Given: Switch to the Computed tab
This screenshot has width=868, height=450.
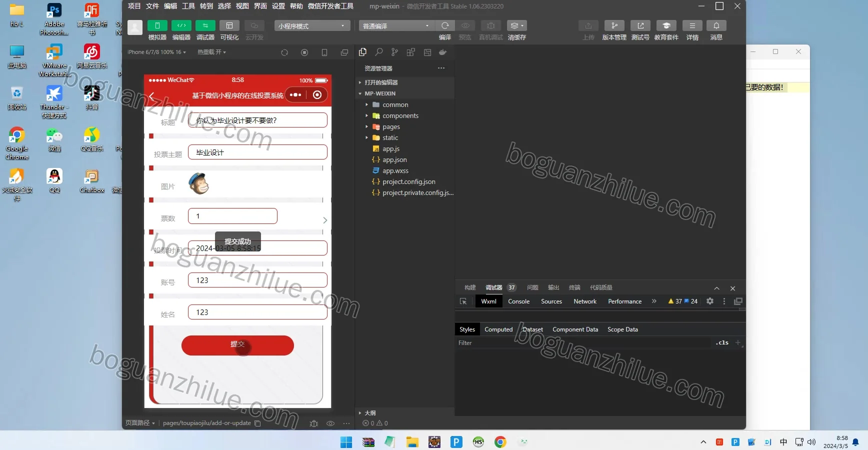Looking at the screenshot, I should coord(498,329).
